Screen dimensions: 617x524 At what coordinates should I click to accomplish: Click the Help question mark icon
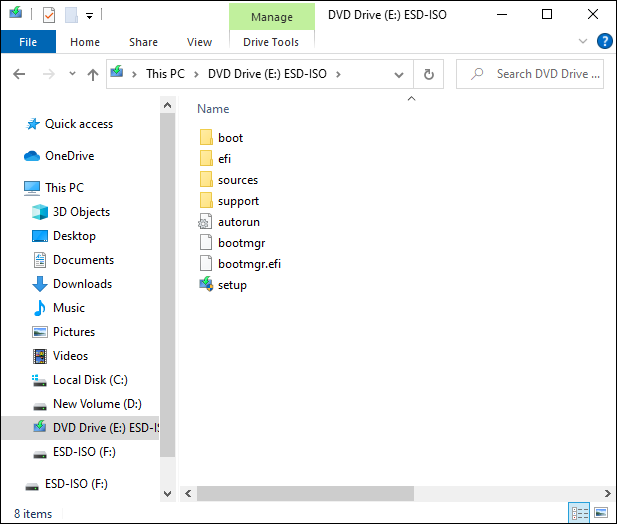coord(604,41)
